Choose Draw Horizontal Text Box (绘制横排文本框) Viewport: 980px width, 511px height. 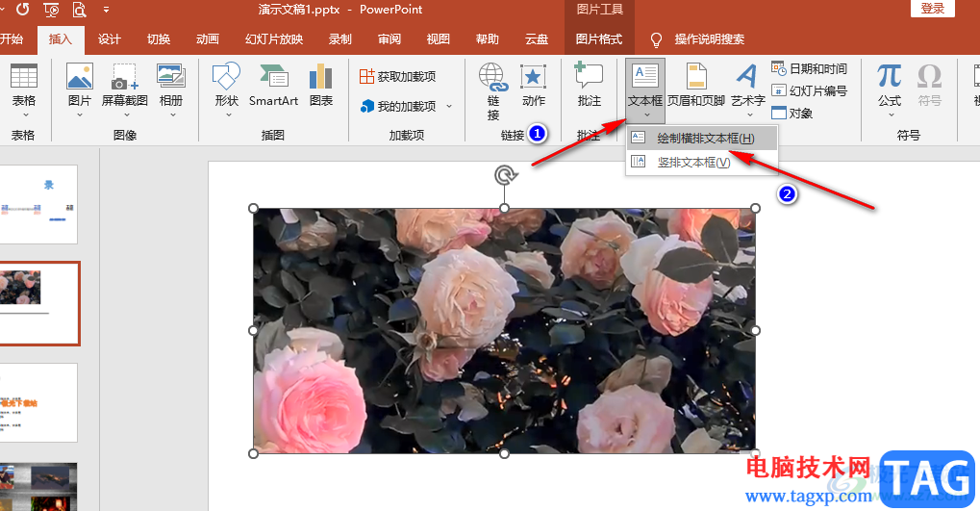point(702,139)
